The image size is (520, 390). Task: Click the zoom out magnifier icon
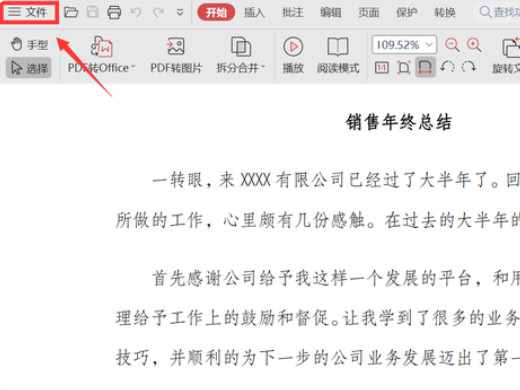click(452, 45)
